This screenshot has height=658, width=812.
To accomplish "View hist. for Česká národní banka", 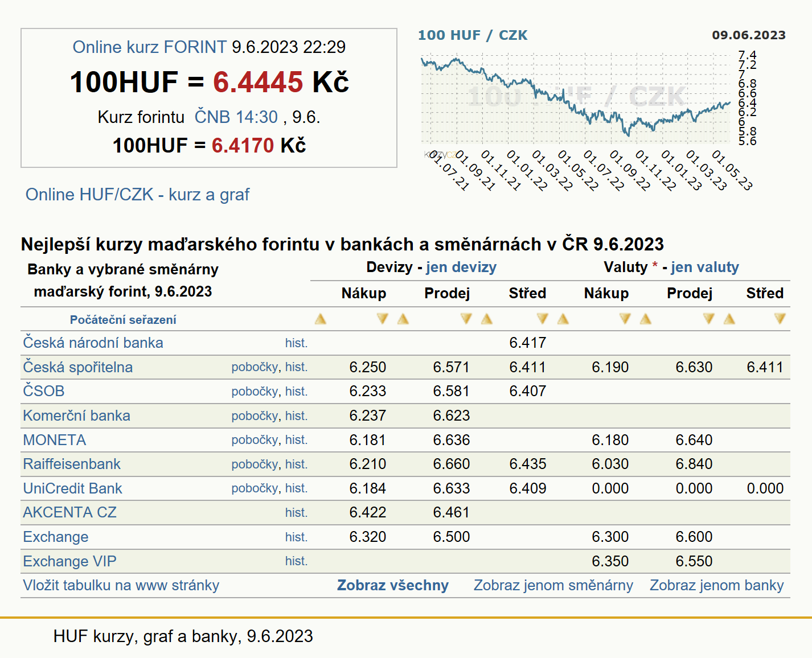I will [x=296, y=343].
